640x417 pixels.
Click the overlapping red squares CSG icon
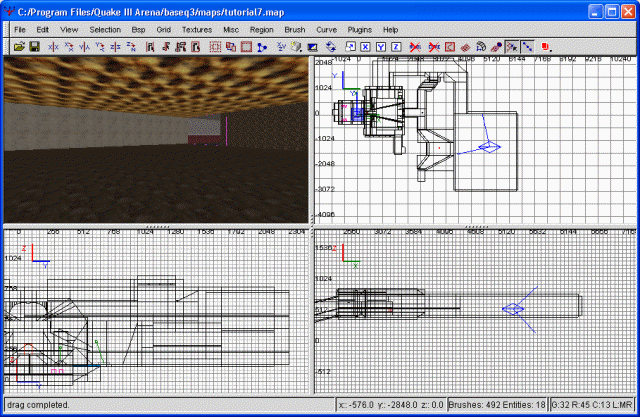231,47
